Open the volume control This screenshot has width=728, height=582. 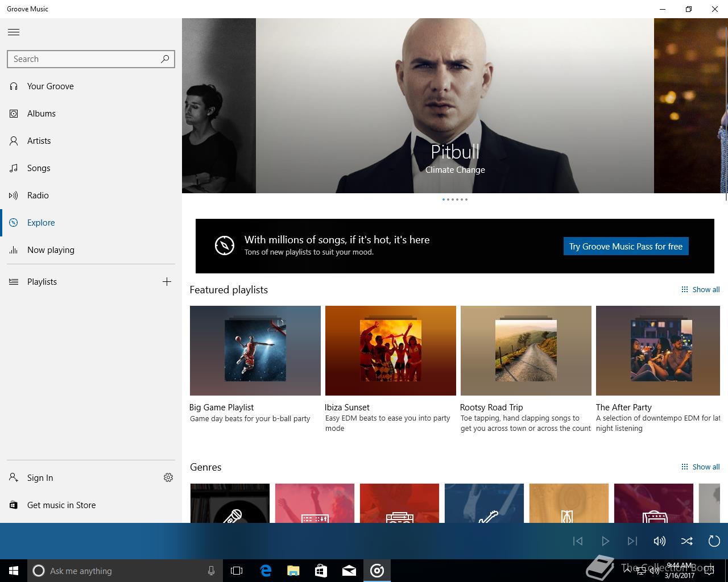tap(660, 541)
